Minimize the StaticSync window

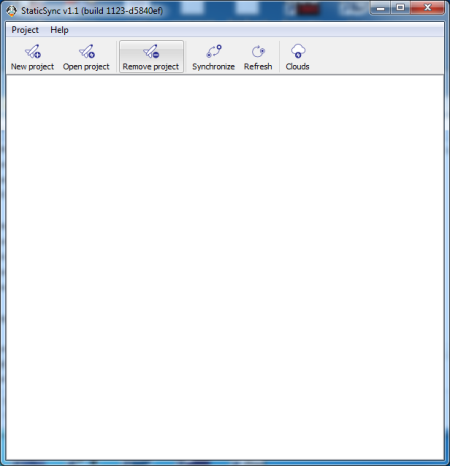click(380, 8)
